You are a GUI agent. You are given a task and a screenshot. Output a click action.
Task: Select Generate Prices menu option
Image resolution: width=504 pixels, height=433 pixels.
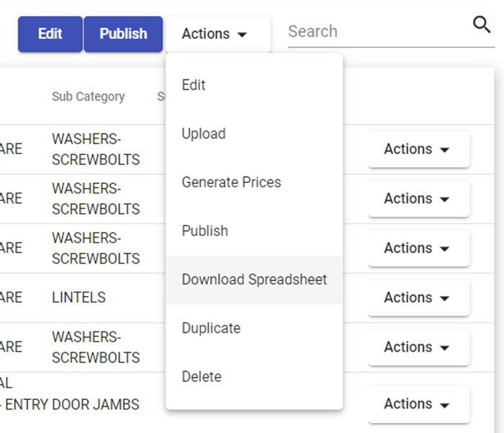(231, 182)
